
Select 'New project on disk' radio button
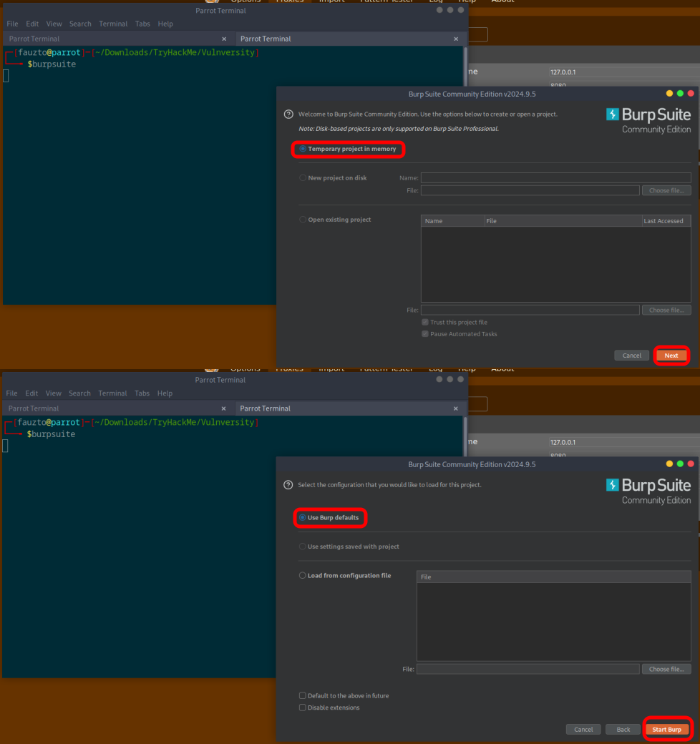(x=303, y=178)
